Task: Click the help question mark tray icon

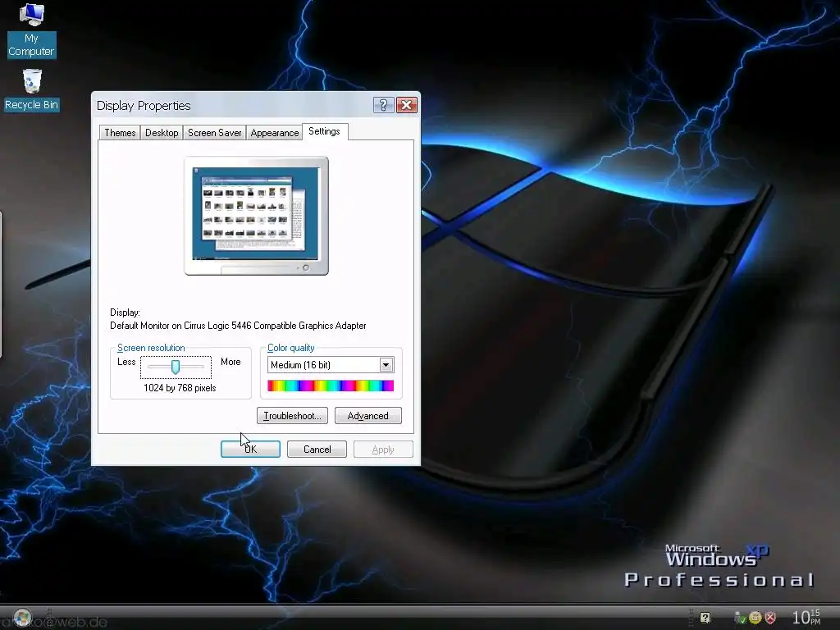Action: [705, 618]
